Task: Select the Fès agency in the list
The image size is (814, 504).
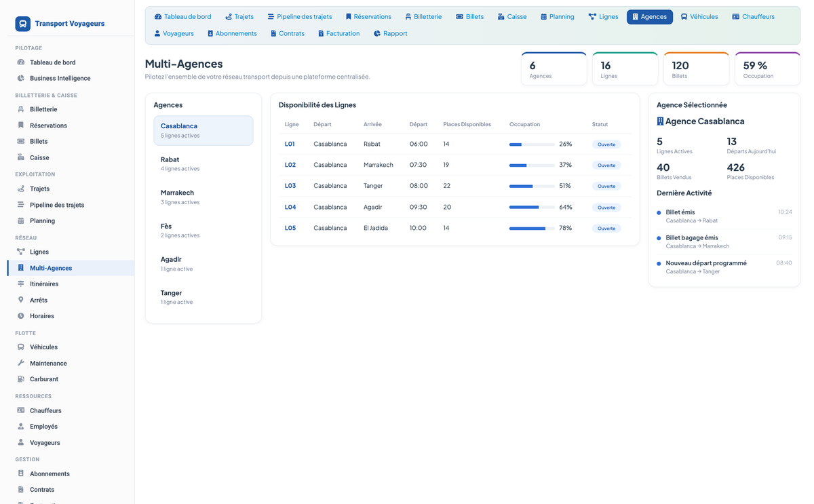Action: click(x=203, y=230)
